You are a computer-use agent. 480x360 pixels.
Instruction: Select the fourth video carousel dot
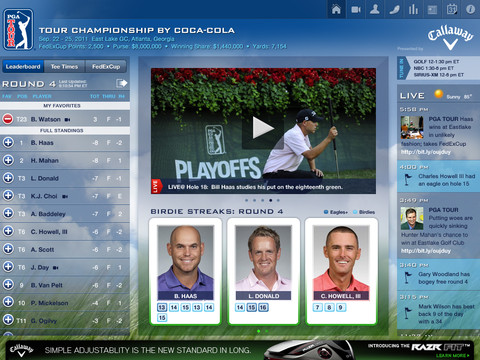pyautogui.click(x=270, y=200)
